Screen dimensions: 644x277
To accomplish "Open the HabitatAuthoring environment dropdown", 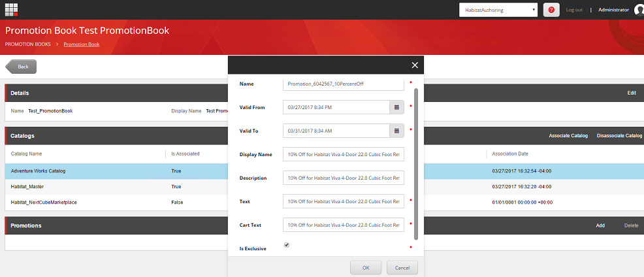I will coord(498,10).
